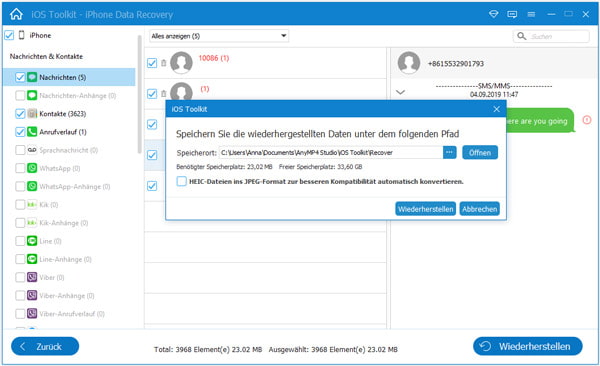Image resolution: width=600 pixels, height=366 pixels.
Task: Check the Sprachnachricht checkbox
Action: pos(20,150)
